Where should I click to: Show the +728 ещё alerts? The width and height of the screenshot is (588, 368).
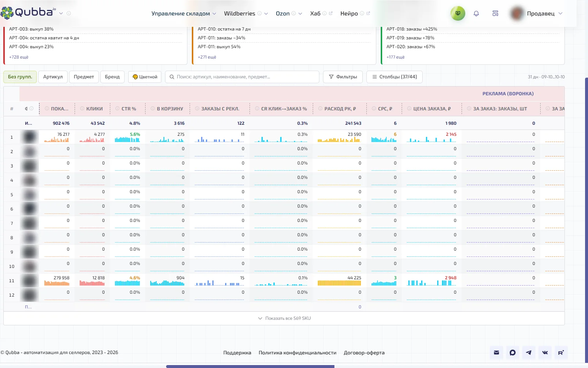[x=19, y=57]
